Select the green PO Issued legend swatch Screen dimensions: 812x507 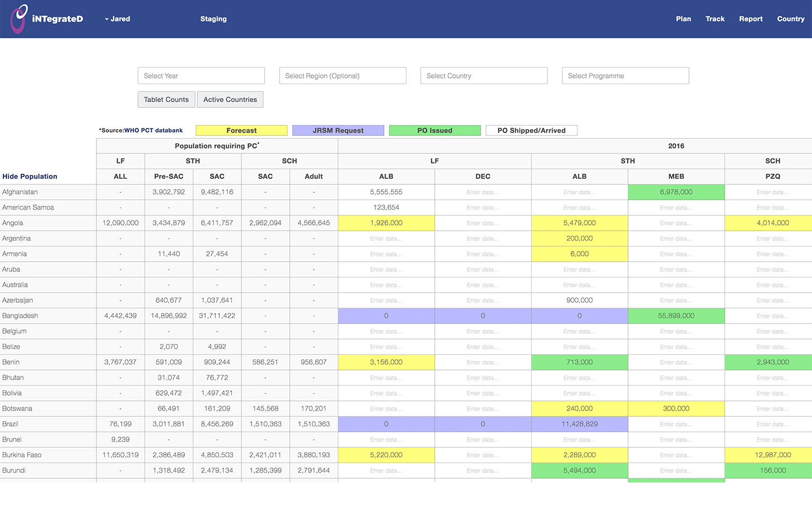pyautogui.click(x=435, y=130)
